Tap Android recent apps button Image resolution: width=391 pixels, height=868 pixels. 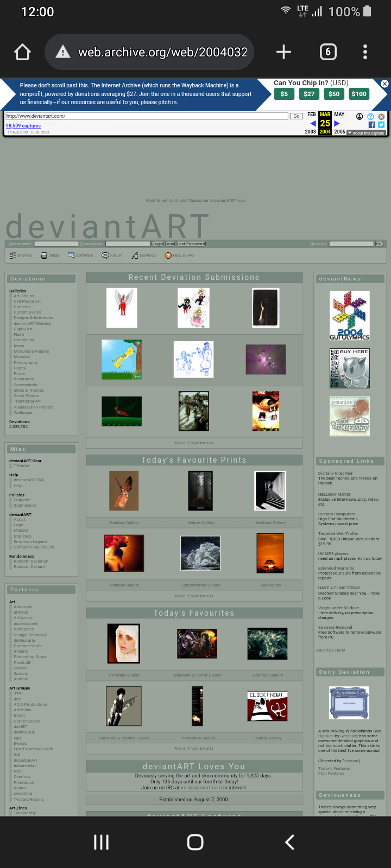(102, 842)
